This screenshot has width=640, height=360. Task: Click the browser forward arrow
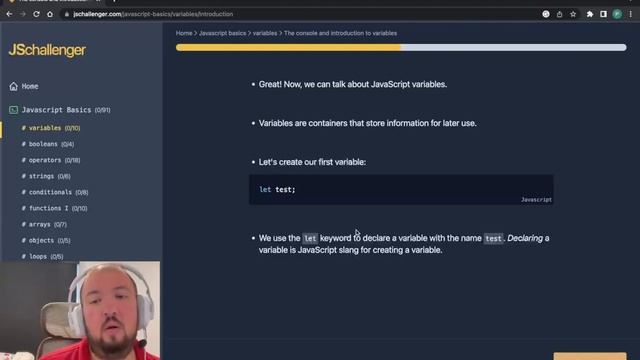22,14
